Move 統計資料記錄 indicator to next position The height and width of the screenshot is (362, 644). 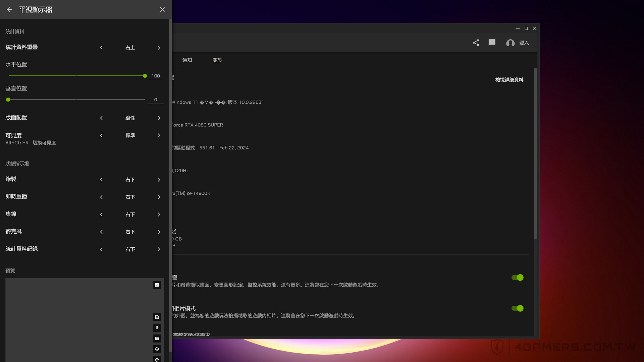159,249
